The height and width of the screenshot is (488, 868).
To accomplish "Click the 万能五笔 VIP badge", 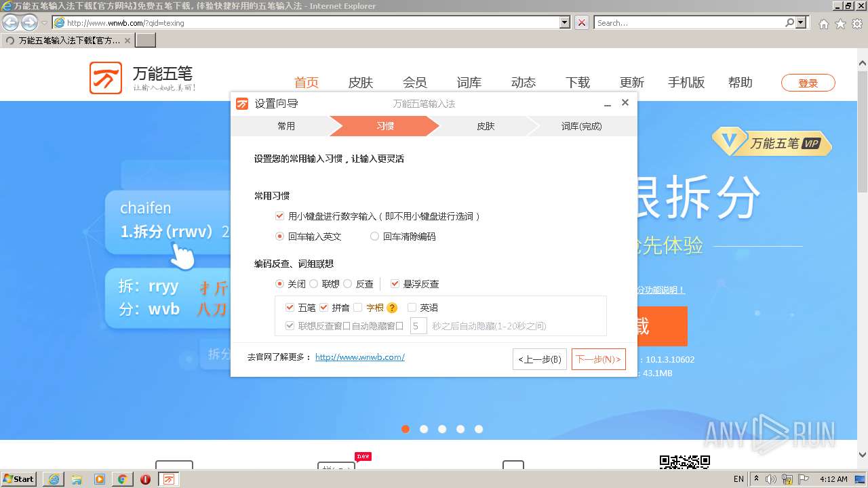I will 772,142.
